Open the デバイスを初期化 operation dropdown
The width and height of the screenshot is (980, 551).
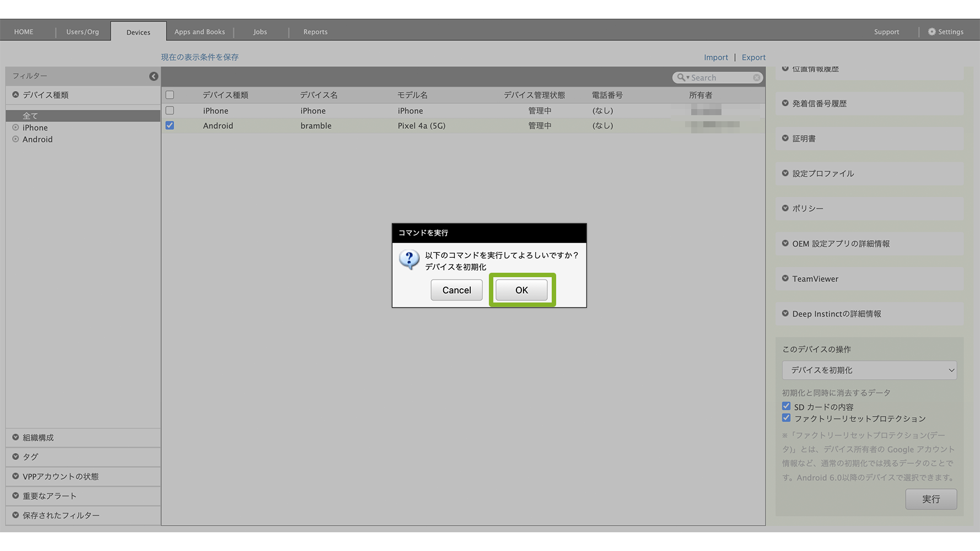(869, 370)
